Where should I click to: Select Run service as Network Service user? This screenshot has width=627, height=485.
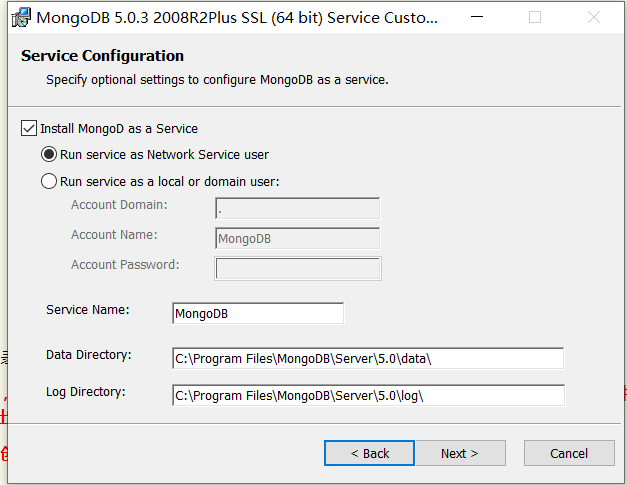49,155
